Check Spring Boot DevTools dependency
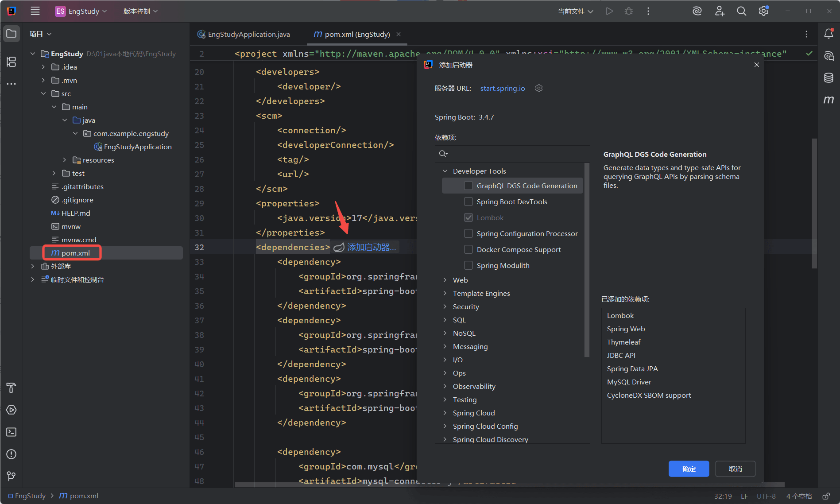The image size is (840, 504). click(468, 202)
